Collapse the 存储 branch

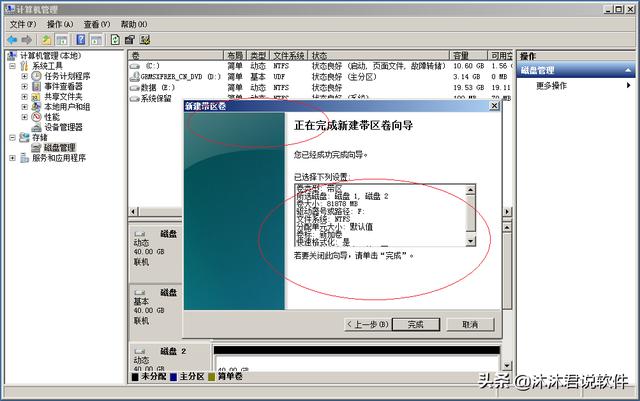(12, 137)
